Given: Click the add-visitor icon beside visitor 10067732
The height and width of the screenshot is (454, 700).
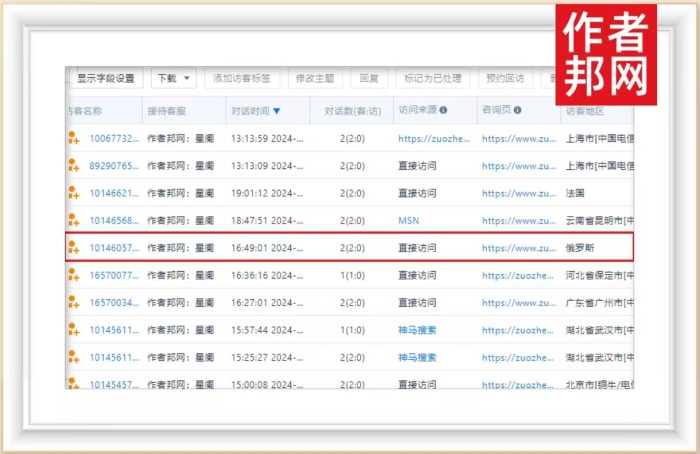Looking at the screenshot, I should click(x=73, y=138).
